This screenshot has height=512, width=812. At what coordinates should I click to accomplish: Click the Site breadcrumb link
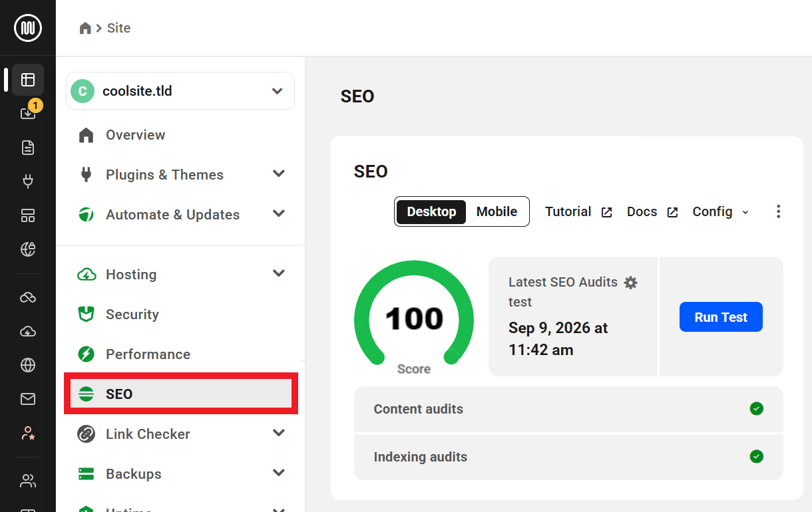click(118, 28)
